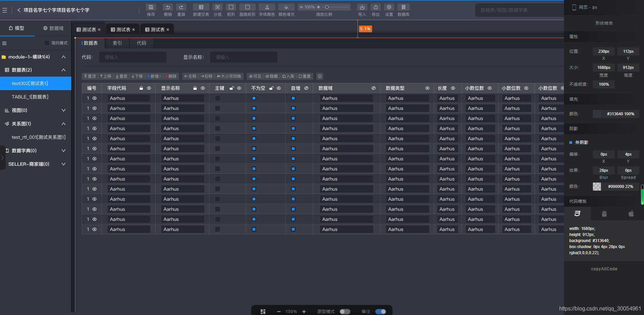Click the 导入 import icon
Image resolution: width=644 pixels, height=315 pixels.
click(x=362, y=7)
